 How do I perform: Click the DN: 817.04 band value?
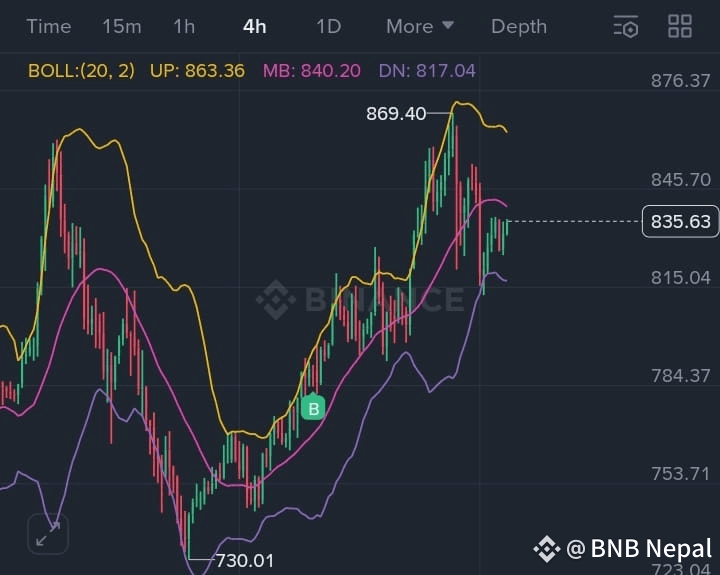pyautogui.click(x=427, y=71)
